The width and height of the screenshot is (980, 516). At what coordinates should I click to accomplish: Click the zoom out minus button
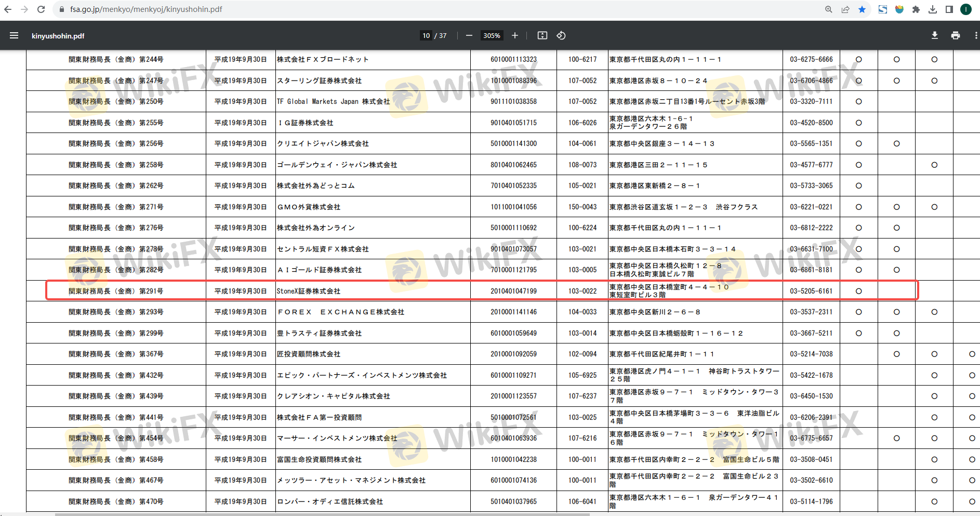tap(469, 35)
